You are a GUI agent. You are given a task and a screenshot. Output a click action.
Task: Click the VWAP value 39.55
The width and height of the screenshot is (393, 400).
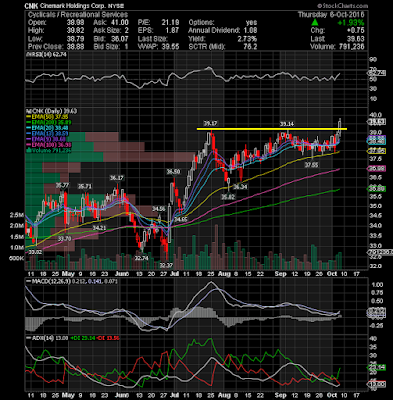pos(170,46)
